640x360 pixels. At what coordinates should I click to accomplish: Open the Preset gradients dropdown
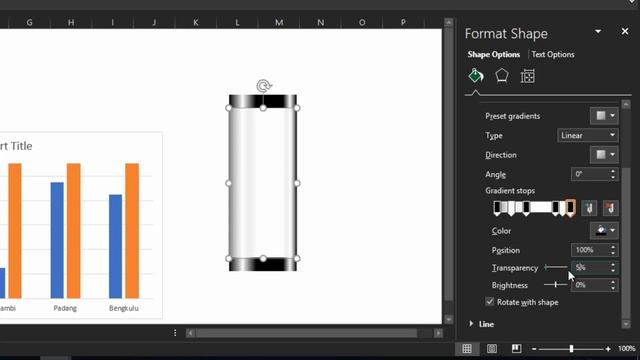[604, 116]
